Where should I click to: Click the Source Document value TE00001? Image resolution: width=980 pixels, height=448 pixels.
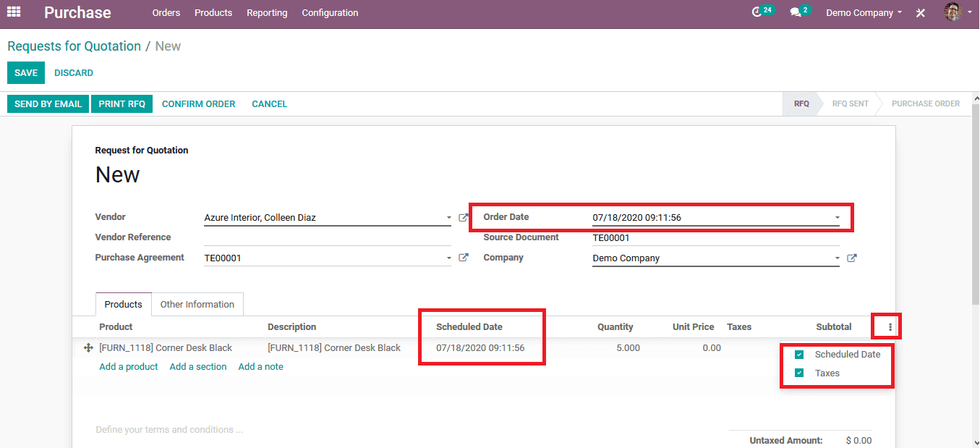(x=611, y=238)
